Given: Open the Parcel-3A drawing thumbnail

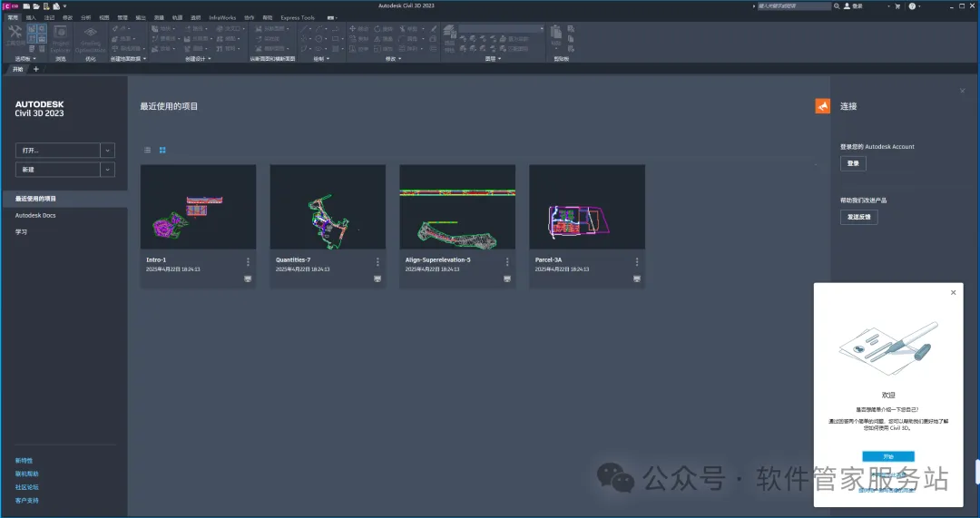Looking at the screenshot, I should 587,207.
